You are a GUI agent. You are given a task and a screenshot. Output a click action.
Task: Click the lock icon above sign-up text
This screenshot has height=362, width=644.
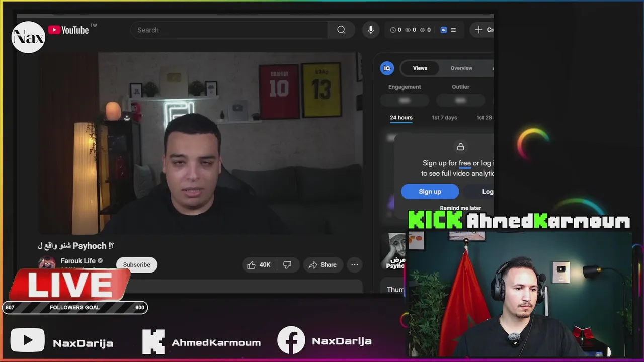(460, 147)
